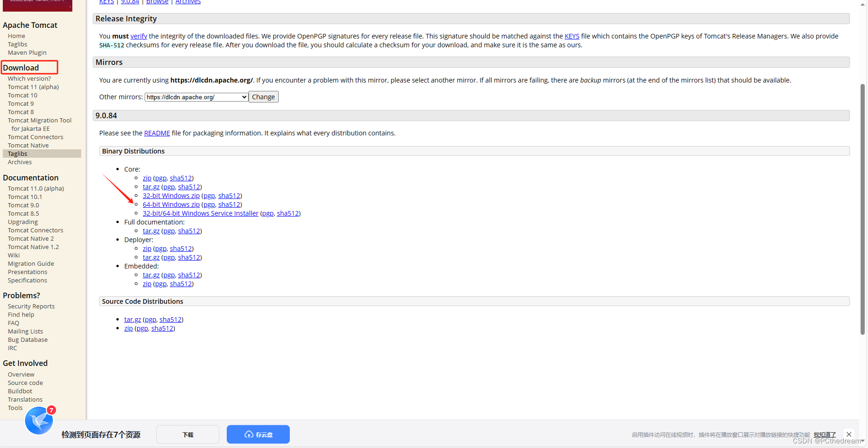The image size is (868, 448).
Task: Click the Source Code zip link
Action: click(x=128, y=328)
